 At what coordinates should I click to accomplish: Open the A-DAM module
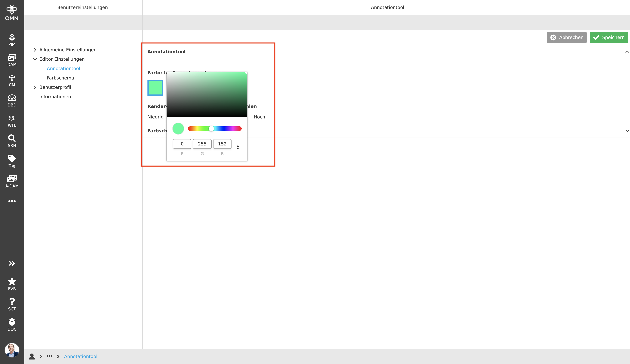pos(12,181)
